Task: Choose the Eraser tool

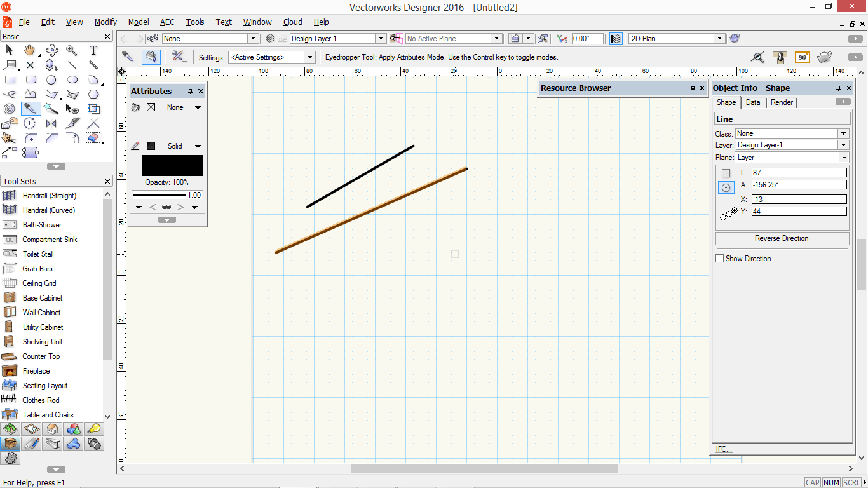Action: tap(93, 137)
